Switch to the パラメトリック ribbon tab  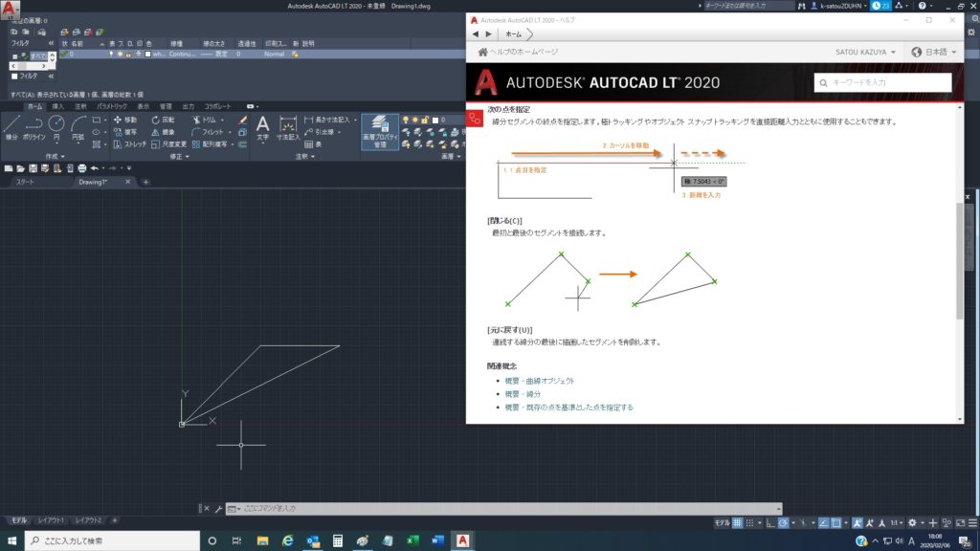[x=112, y=107]
